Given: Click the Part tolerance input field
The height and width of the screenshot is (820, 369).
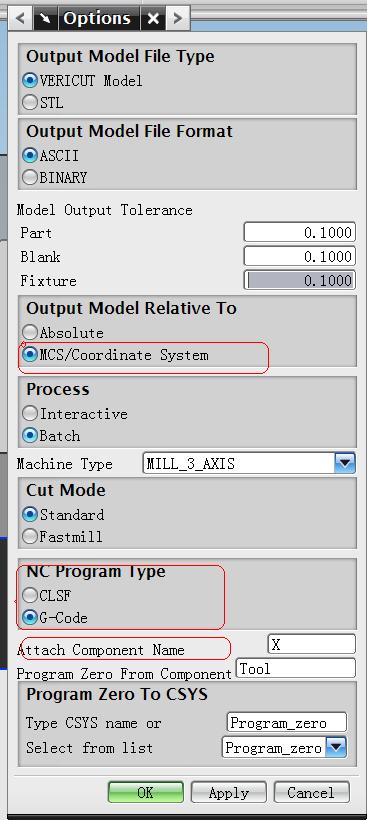Looking at the screenshot, I should point(299,232).
